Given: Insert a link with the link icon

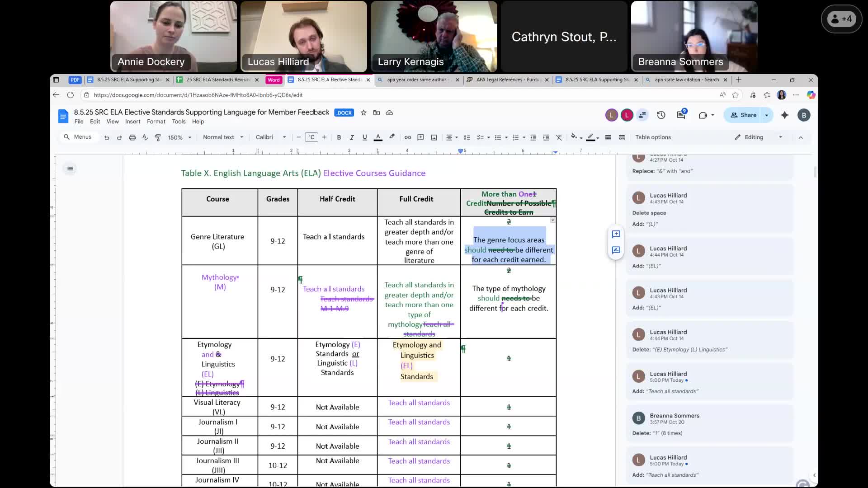Looking at the screenshot, I should [x=407, y=137].
